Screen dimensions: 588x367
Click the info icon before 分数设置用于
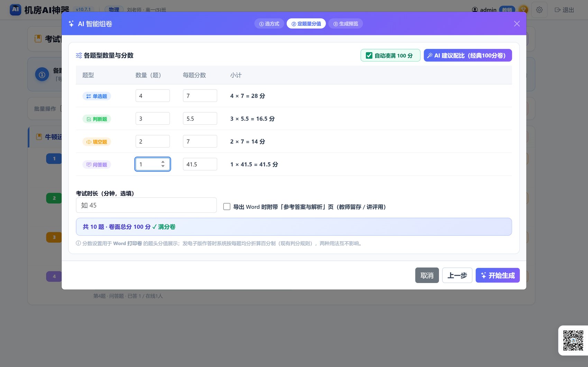79,243
